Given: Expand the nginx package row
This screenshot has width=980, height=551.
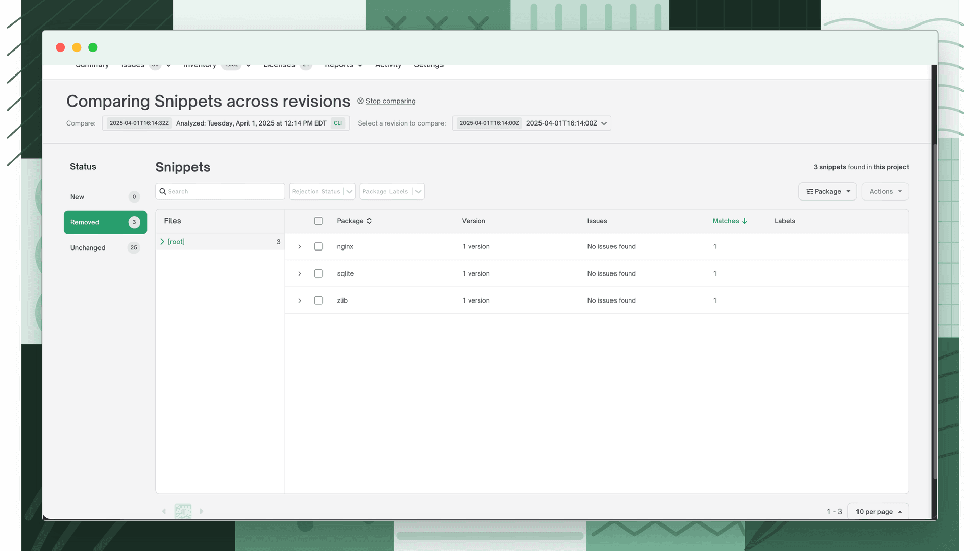Looking at the screenshot, I should [300, 246].
